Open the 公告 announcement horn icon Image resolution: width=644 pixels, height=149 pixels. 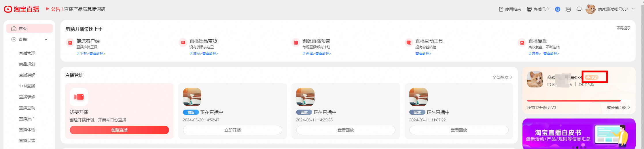tap(47, 9)
